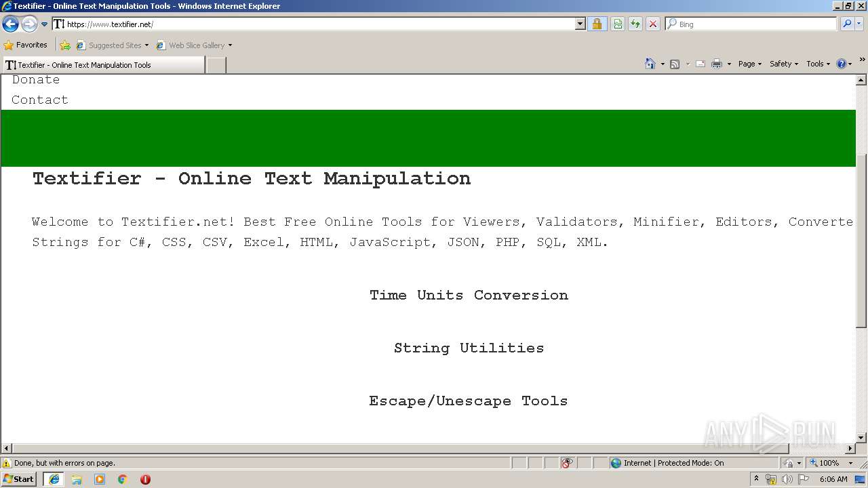Open the Suggested Sites dropdown

pyautogui.click(x=113, y=45)
